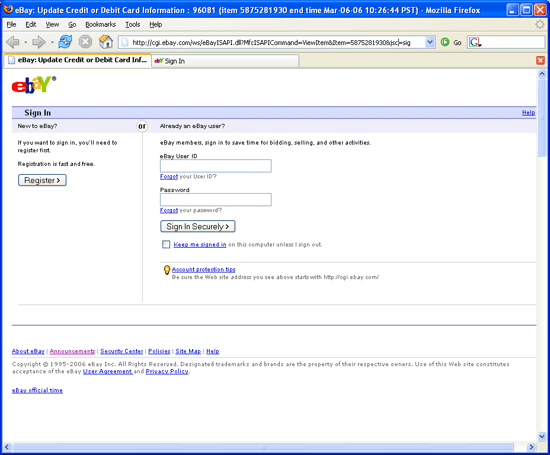The width and height of the screenshot is (550, 455).
Task: Open the eBay official time link
Action: [37, 390]
